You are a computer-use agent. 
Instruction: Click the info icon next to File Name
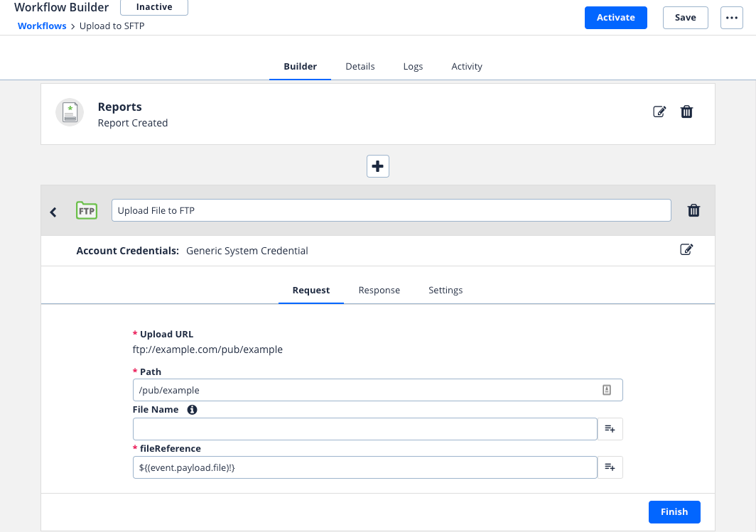pyautogui.click(x=191, y=409)
